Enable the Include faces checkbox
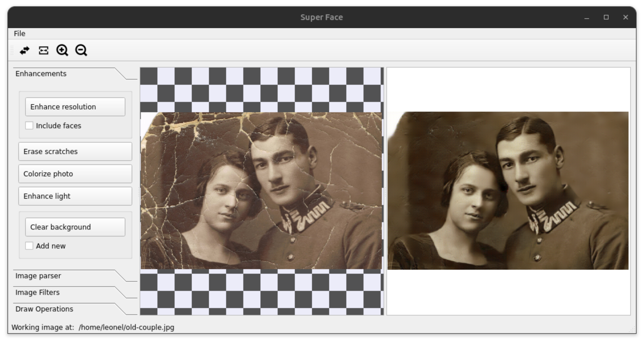 (29, 126)
